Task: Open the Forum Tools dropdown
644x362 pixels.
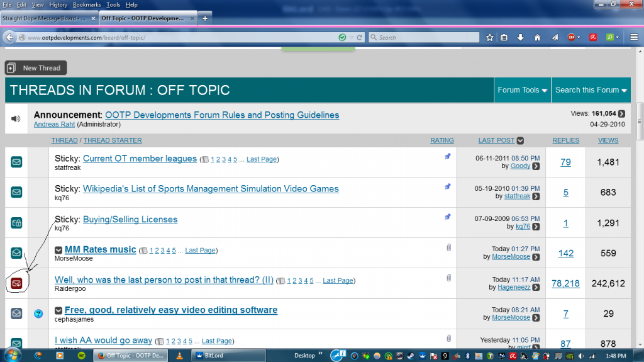Action: coord(523,90)
